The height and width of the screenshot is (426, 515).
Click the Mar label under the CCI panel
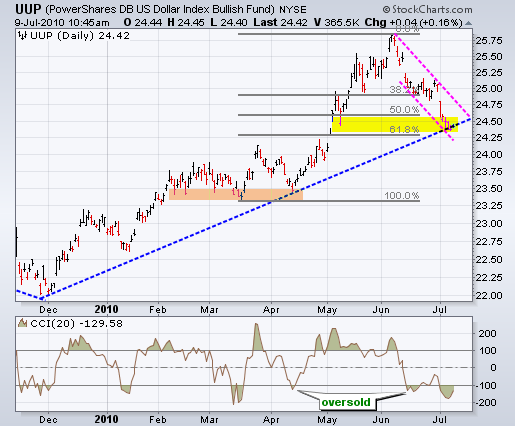coord(209,419)
